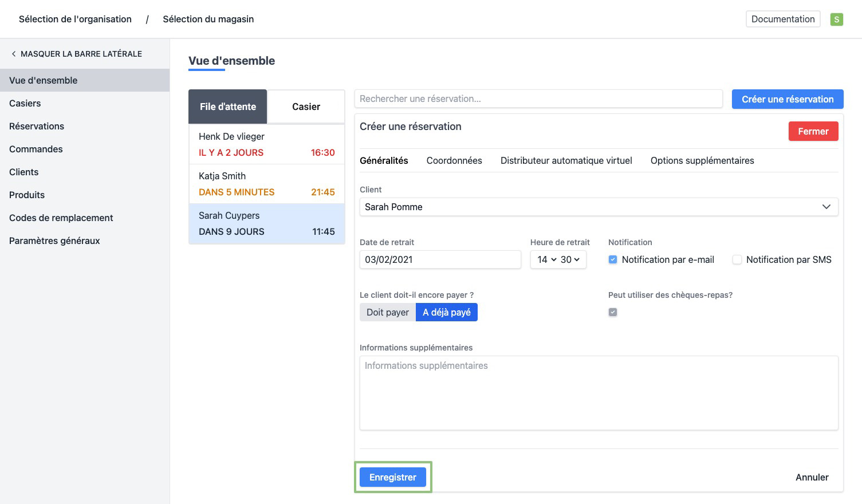The width and height of the screenshot is (862, 504).
Task: Focus the Rechercher une réservation search box
Action: coord(538,99)
